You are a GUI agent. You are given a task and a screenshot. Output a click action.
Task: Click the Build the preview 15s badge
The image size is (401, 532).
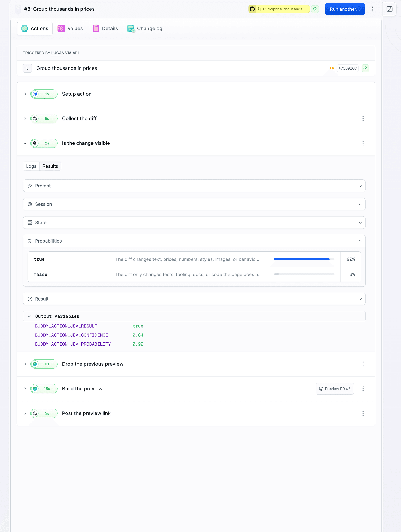pyautogui.click(x=44, y=389)
